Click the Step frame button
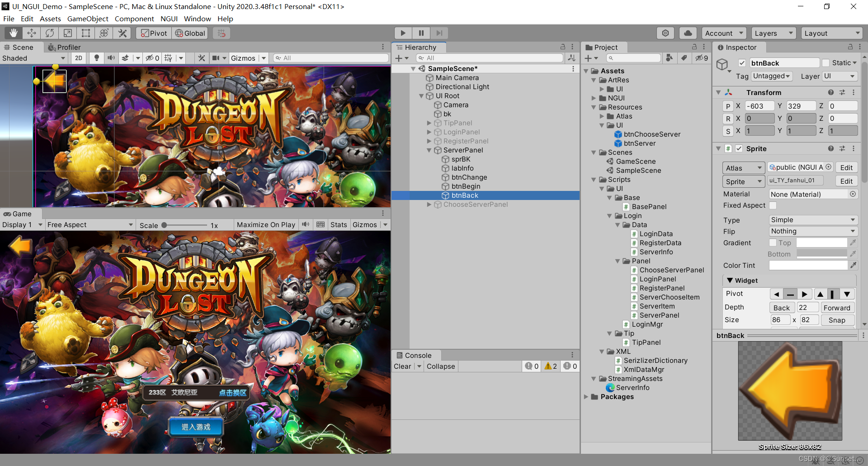868x466 pixels. 439,33
